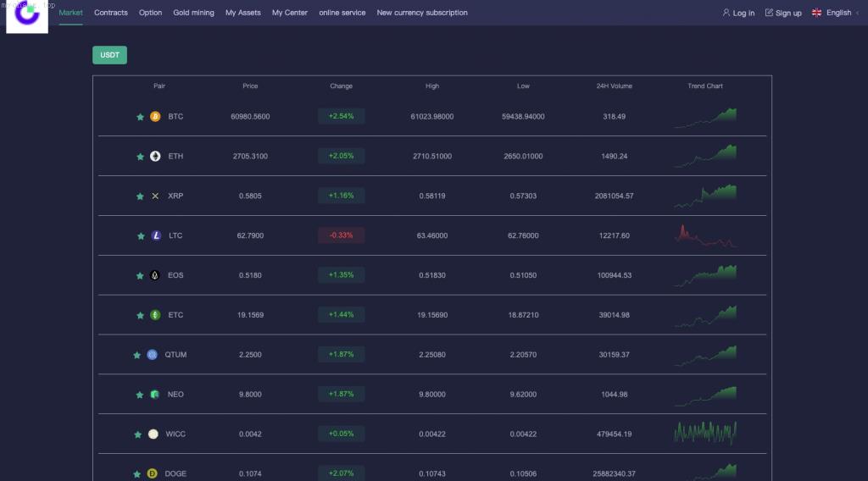
Task: Click the XRP coin icon
Action: click(155, 196)
